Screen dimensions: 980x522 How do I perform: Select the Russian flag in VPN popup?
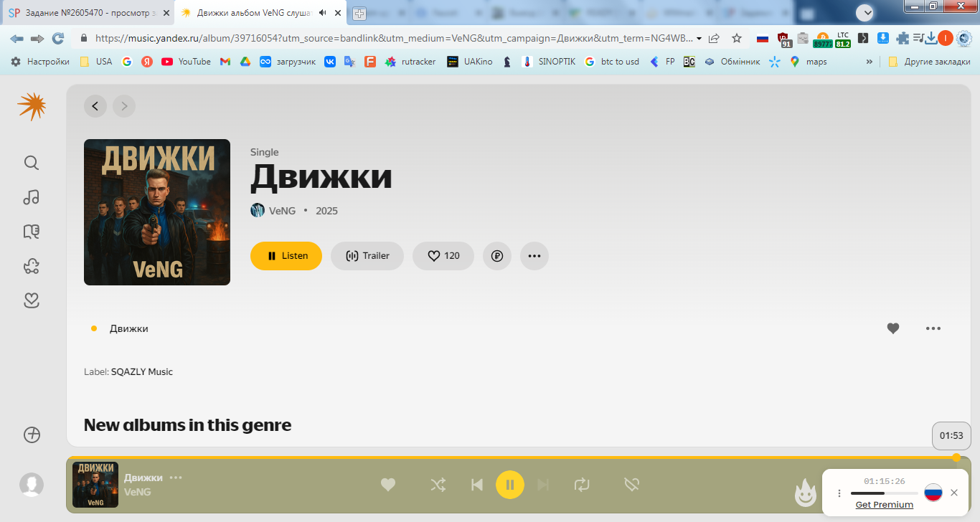point(933,493)
